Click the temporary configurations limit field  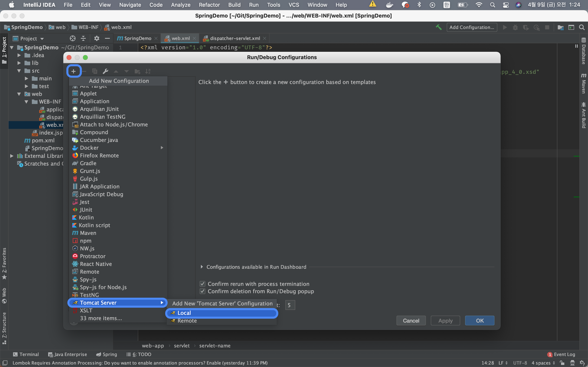(290, 305)
